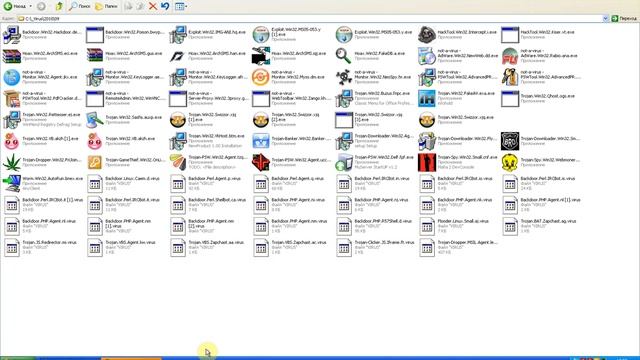Image resolution: width=640 pixels, height=360 pixels.
Task: Click the blue Undo arrow toolbar icon
Action: coord(165,6)
